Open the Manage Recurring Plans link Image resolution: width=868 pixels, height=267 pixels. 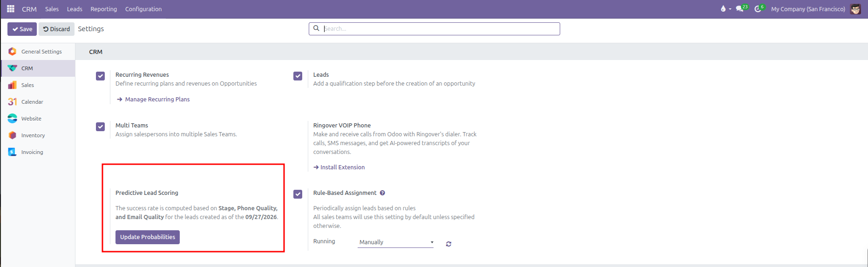(153, 99)
